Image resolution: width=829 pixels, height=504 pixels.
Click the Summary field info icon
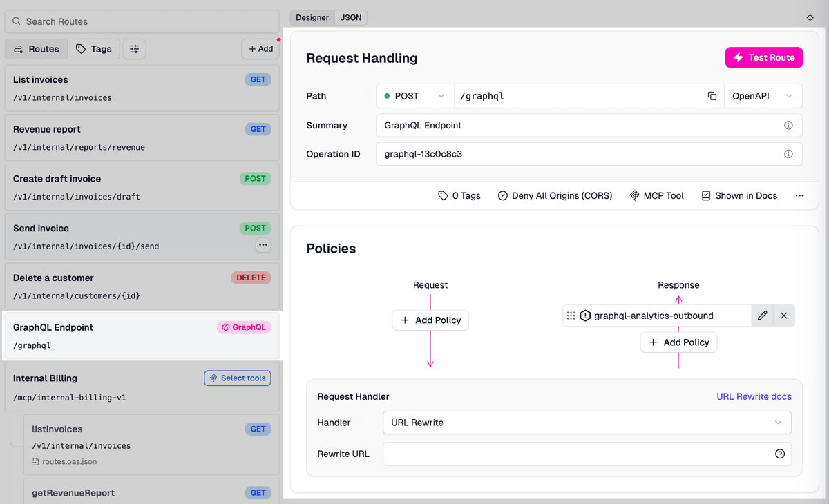coord(788,125)
